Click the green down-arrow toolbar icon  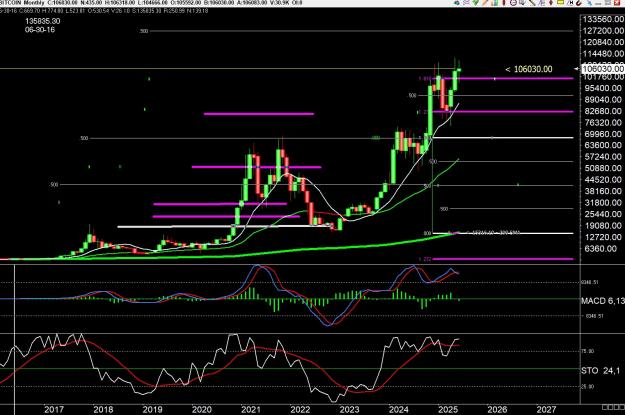pos(475,2)
